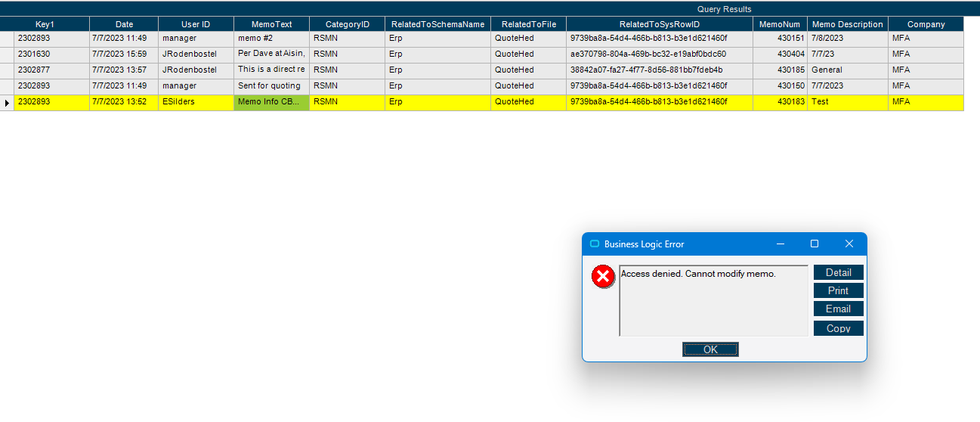The image size is (980, 422).
Task: Click MemoNum cell 430151
Action: coord(780,39)
